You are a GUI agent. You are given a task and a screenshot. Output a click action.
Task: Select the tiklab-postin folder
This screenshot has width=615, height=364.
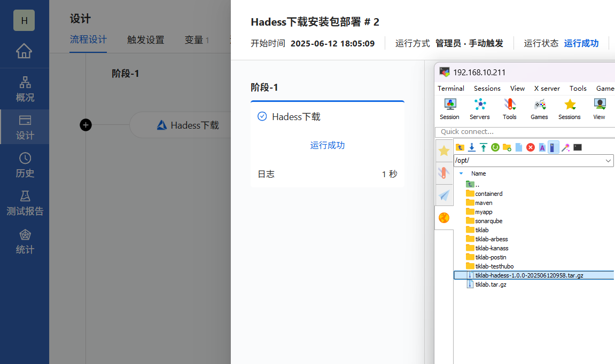[486, 257]
